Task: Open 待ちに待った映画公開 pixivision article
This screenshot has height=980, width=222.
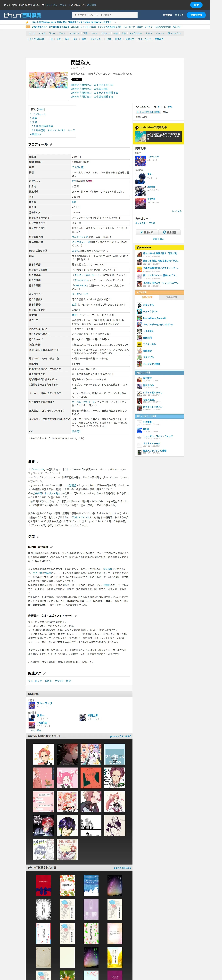Action: tap(161, 253)
